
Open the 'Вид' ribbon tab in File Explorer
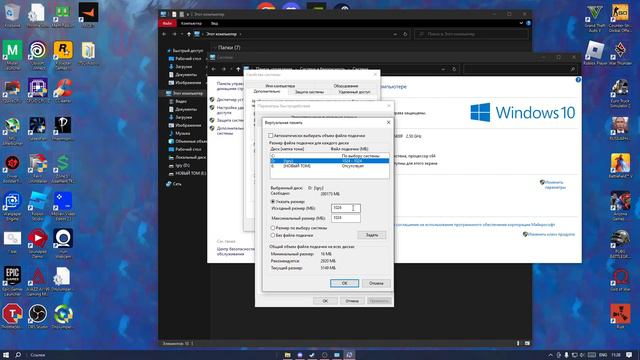(214, 23)
